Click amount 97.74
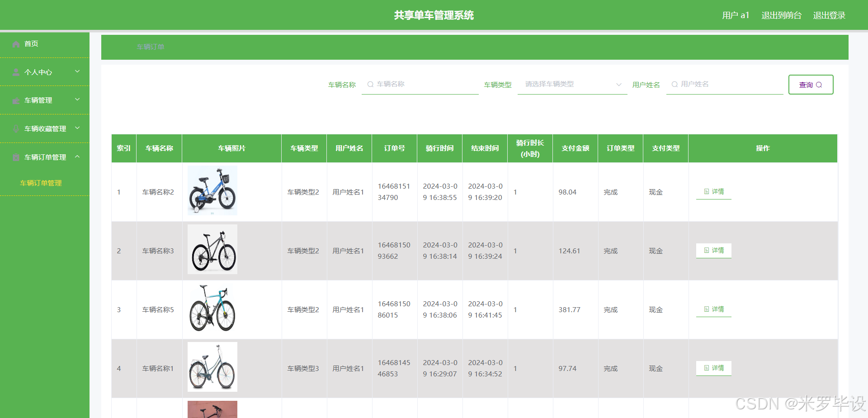Viewport: 868px width, 418px height. tap(567, 369)
